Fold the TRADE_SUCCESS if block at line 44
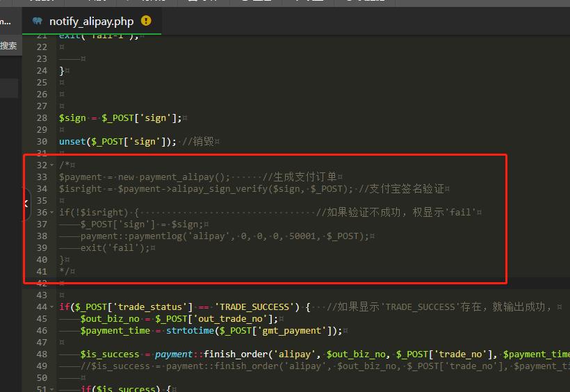This screenshot has height=392, width=570. pyautogui.click(x=52, y=307)
